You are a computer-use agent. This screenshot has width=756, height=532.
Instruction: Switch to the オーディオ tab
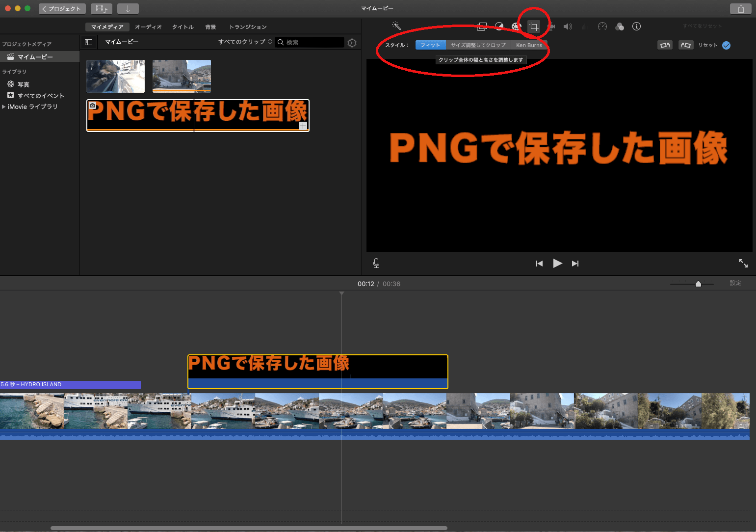click(x=148, y=27)
